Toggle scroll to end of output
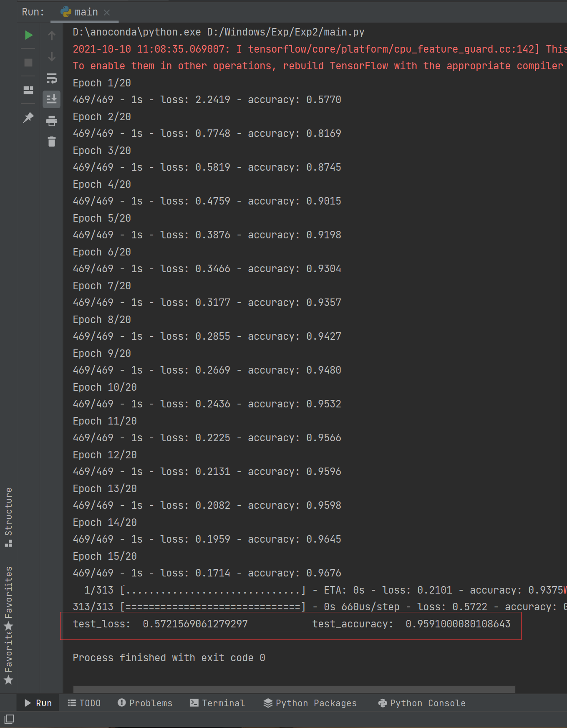Image resolution: width=567 pixels, height=728 pixels. (52, 99)
